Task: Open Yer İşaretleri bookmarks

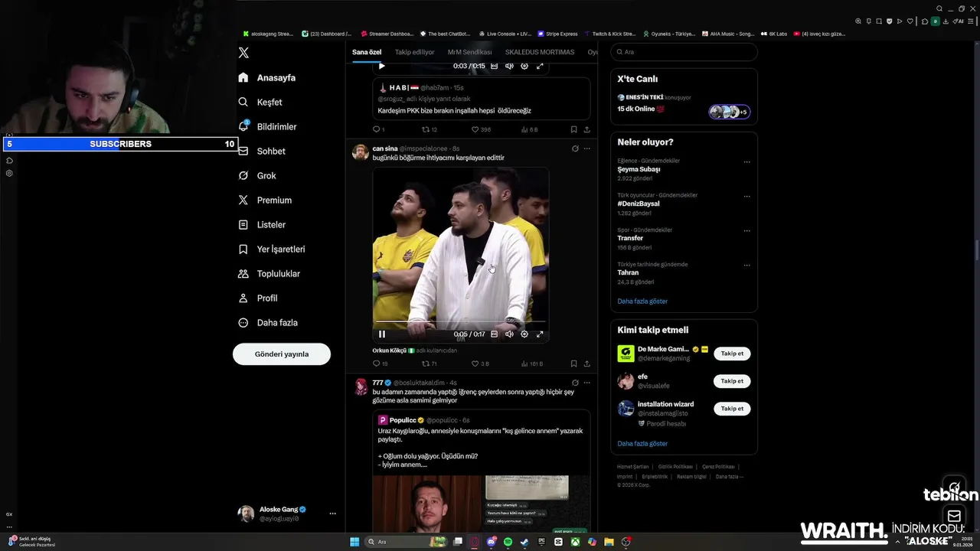Action: (271, 249)
